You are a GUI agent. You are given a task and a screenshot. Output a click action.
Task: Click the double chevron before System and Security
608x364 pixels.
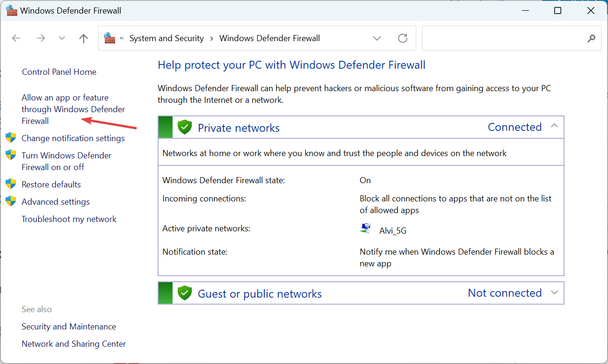[122, 38]
